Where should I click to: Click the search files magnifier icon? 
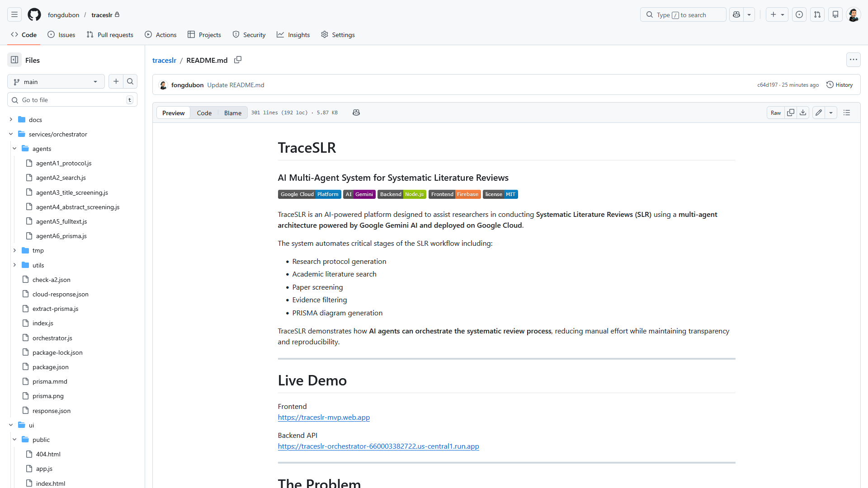(x=130, y=82)
